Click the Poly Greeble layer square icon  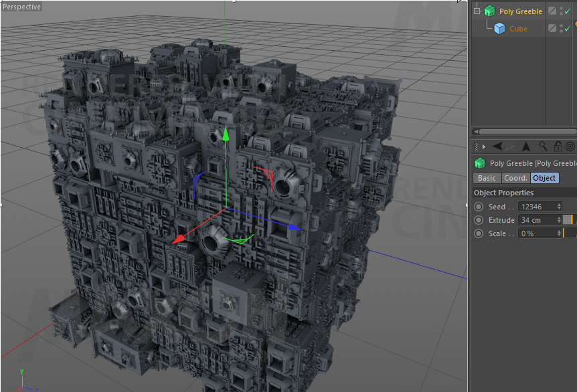[552, 11]
